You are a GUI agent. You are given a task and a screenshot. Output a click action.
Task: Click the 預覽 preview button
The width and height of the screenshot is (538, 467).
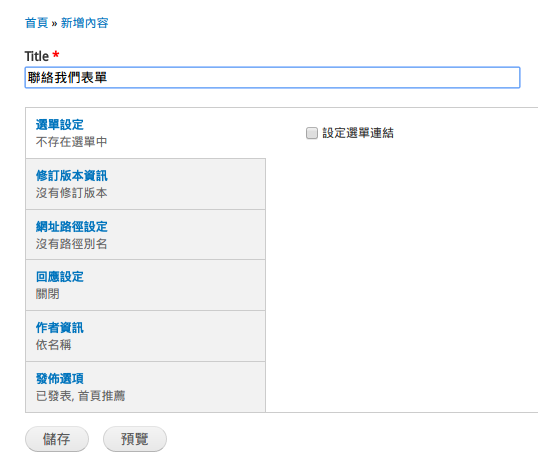click(x=134, y=439)
